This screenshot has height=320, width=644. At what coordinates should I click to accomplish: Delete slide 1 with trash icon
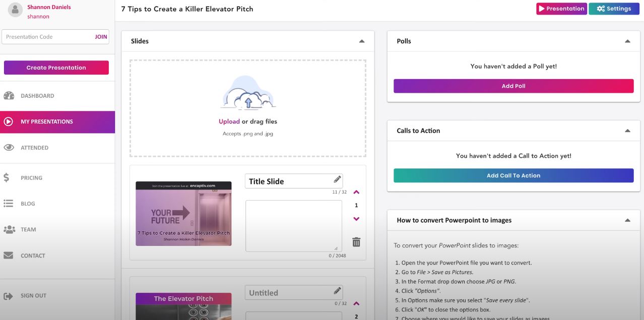[356, 242]
